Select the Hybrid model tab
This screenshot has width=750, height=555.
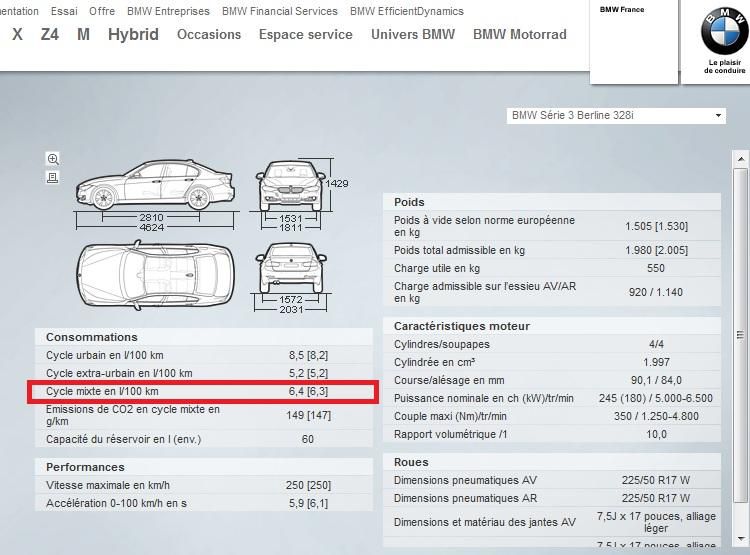click(x=133, y=34)
